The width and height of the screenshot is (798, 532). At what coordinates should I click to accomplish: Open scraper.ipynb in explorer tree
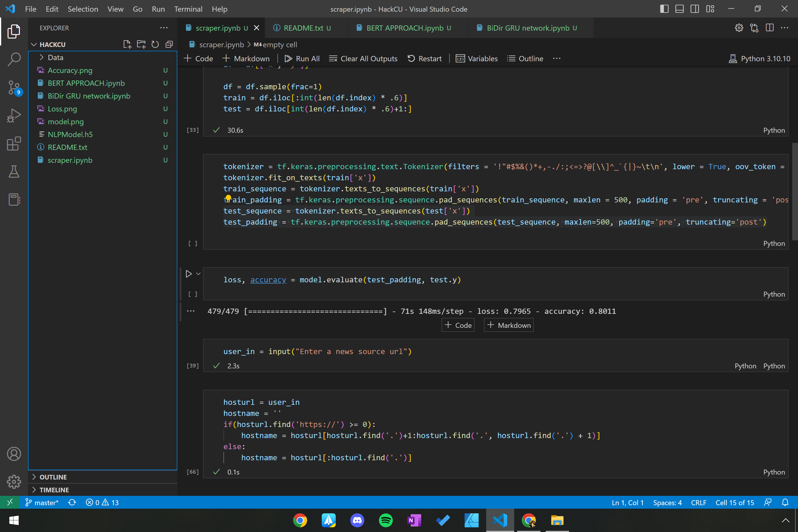click(x=70, y=160)
